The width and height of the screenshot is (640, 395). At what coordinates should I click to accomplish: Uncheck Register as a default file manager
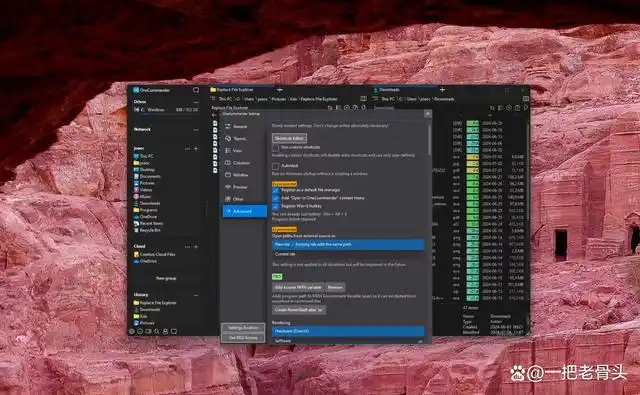coord(276,190)
